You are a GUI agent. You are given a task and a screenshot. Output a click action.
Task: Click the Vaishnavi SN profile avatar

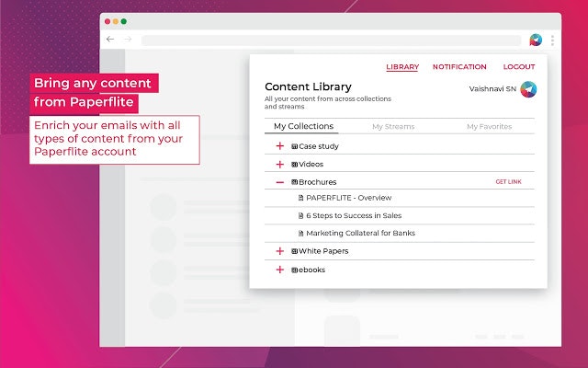point(528,89)
